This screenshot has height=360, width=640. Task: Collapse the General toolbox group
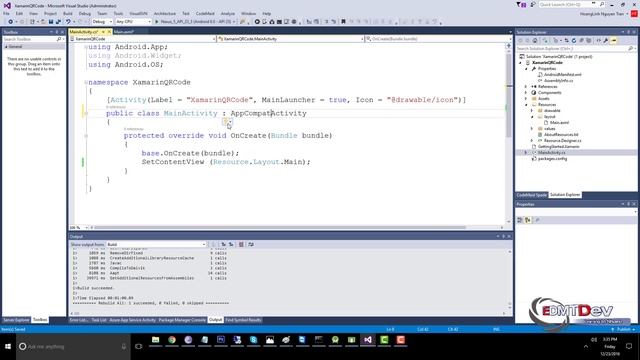click(6, 47)
